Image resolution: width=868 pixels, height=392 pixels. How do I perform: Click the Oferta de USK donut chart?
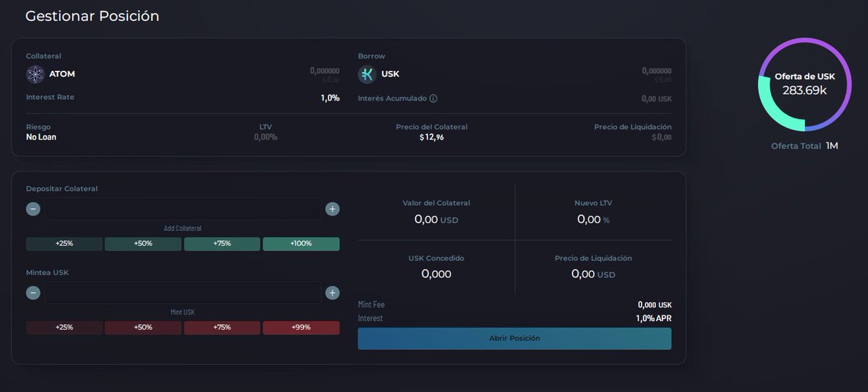(804, 85)
